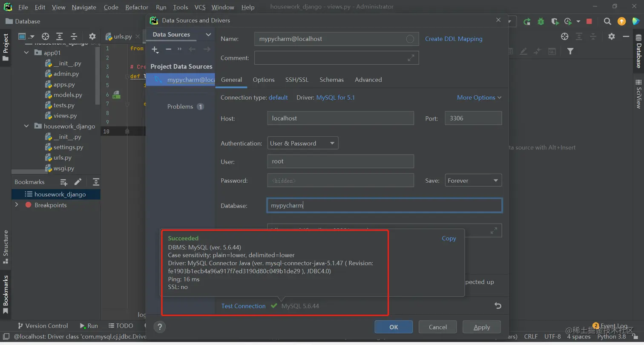Collapse all in the Project panel toolbar
The image size is (644, 345).
coord(74,37)
